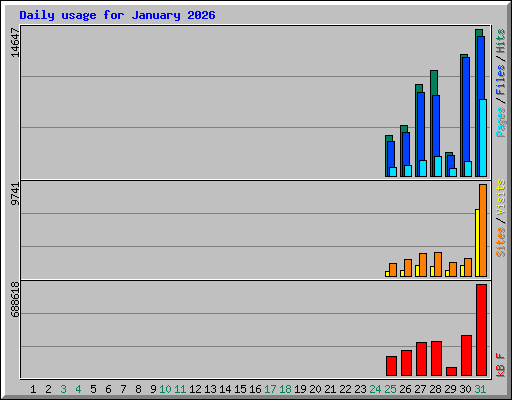Select day label "14" on the axis

(225, 389)
